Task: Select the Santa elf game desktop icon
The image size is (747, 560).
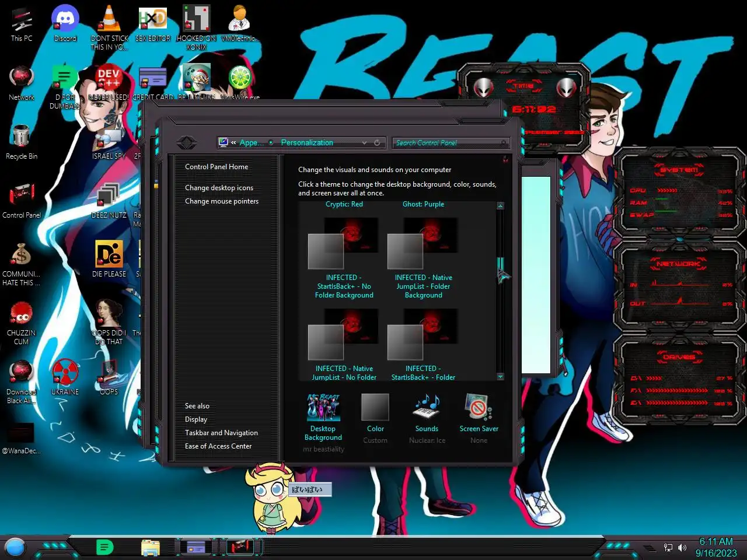Action: pos(197,83)
